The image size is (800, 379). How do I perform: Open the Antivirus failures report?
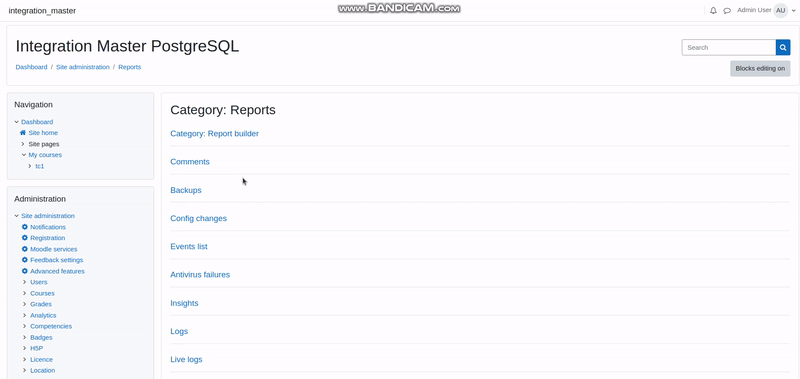pos(200,274)
